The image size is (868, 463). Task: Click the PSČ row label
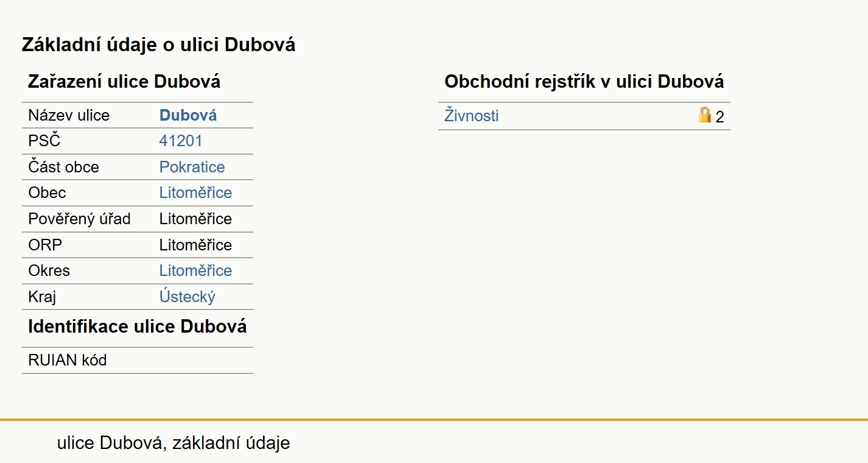click(x=44, y=141)
